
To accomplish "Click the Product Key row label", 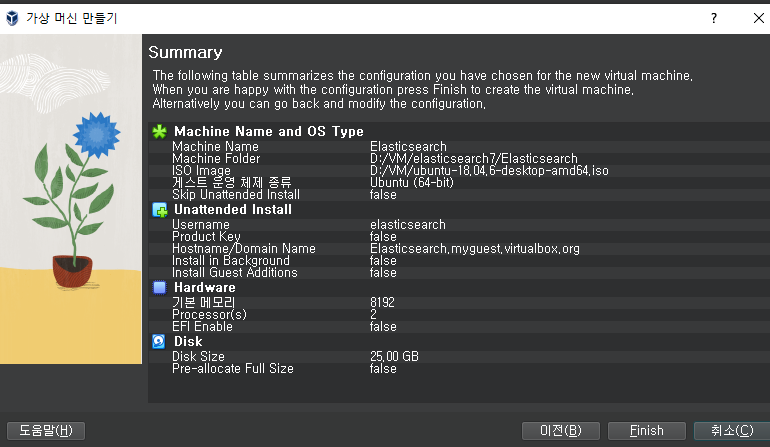I will coord(206,236).
